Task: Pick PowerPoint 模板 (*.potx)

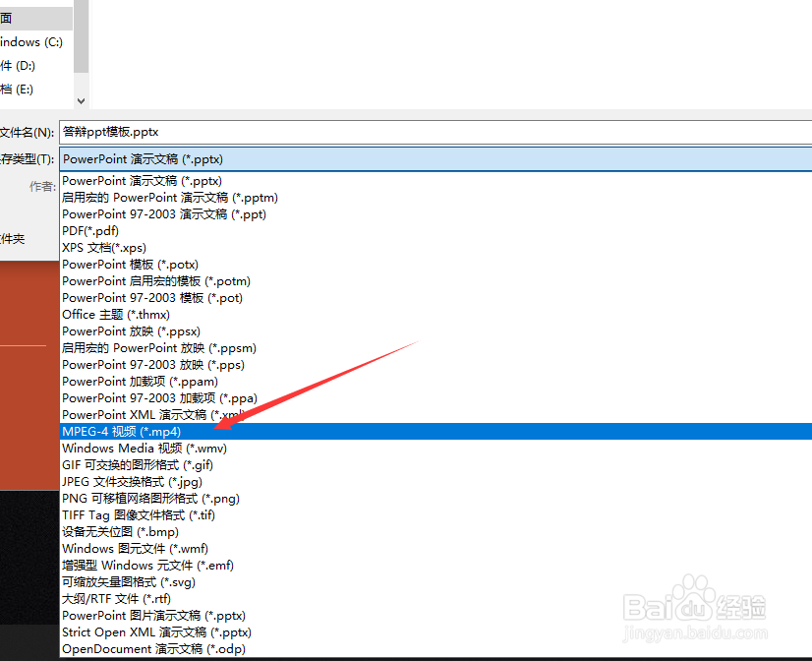Action: [x=435, y=265]
